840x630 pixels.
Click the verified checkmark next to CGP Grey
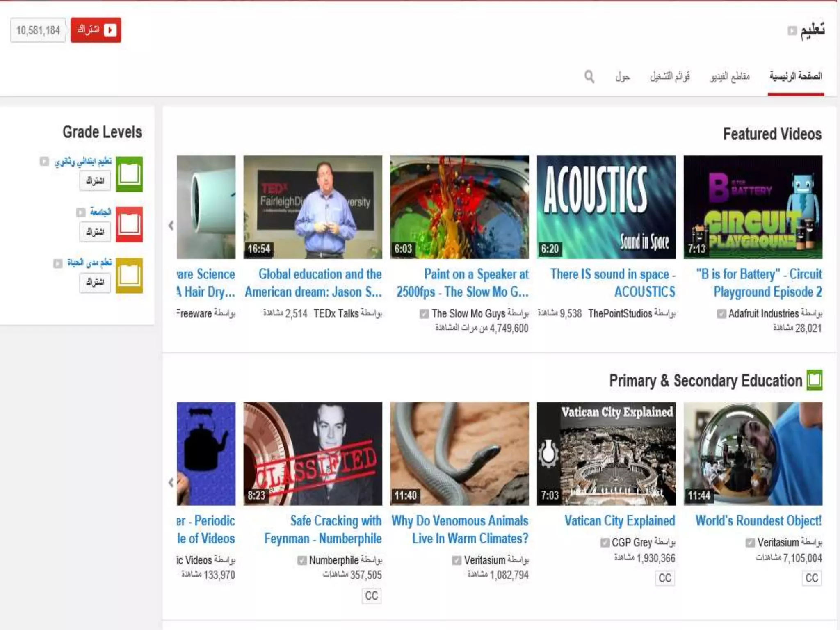(605, 543)
